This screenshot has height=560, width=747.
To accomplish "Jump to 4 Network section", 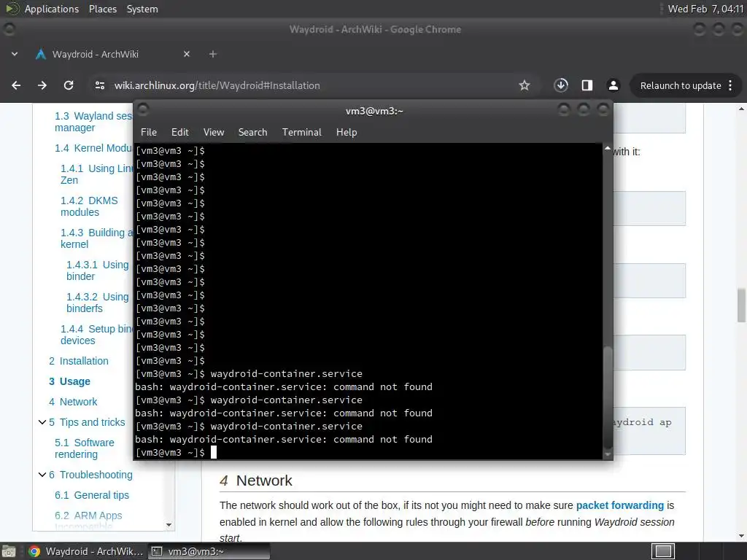I will click(73, 402).
